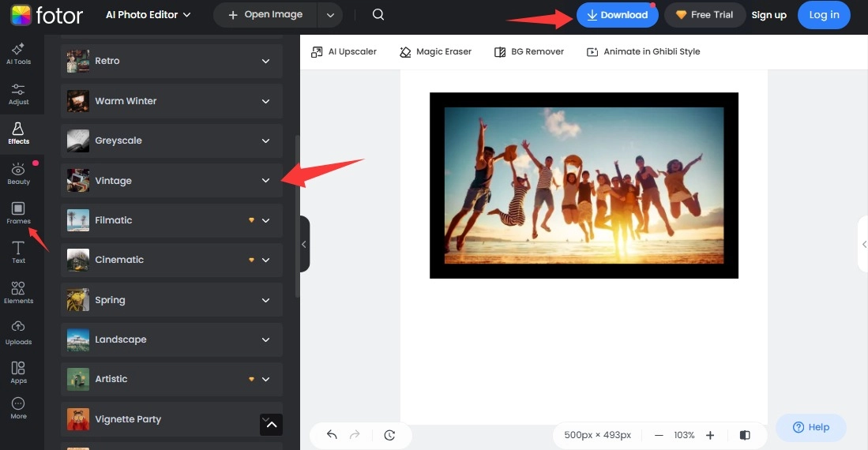This screenshot has height=450, width=868.
Task: Open the AI Photo Editor dropdown
Action: (x=148, y=15)
